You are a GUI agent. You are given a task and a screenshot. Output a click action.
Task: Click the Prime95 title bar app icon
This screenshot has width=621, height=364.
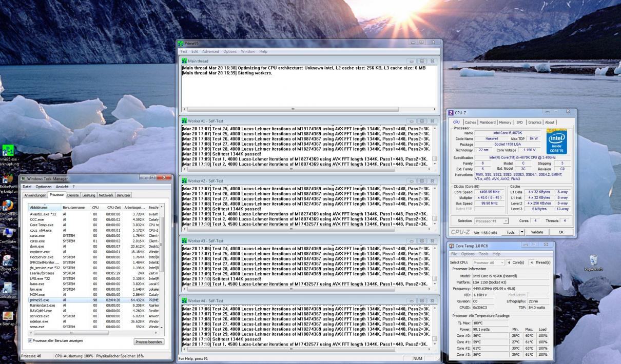180,44
